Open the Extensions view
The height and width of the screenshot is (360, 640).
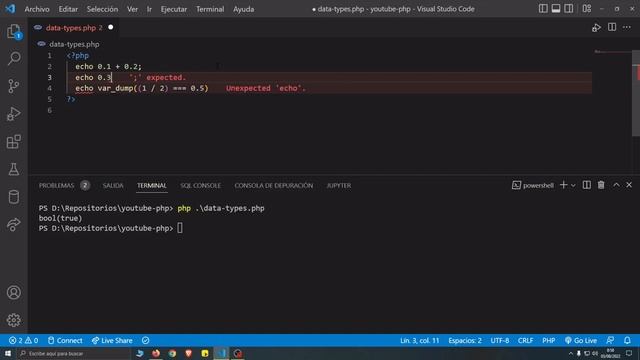[x=14, y=142]
